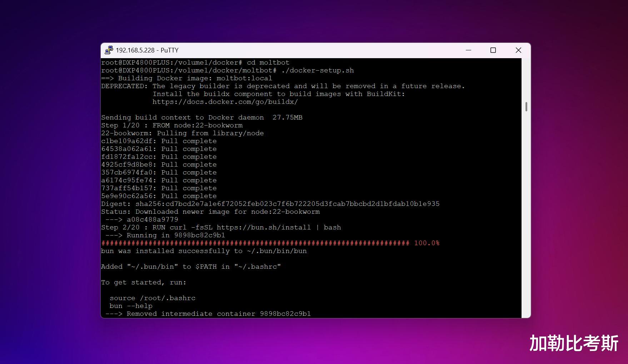The image size is (628, 364).
Task: Click the '192.168.5.228 - PuTTY' window title
Action: pos(147,50)
